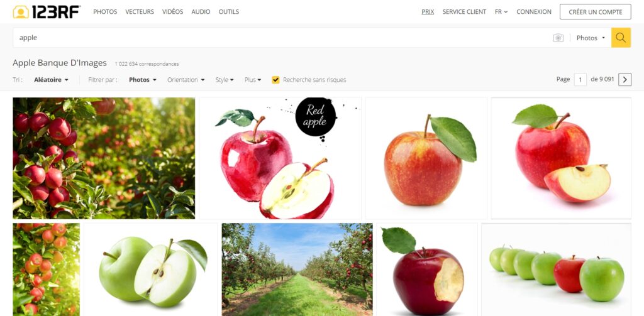Viewport: 644px width, 316px height.
Task: Click the page number input box
Action: click(580, 80)
